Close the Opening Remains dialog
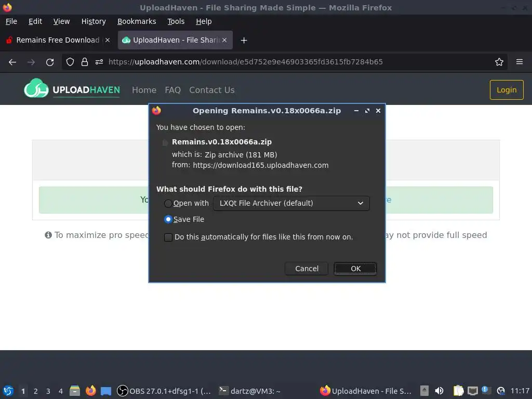532x399 pixels. click(x=378, y=111)
